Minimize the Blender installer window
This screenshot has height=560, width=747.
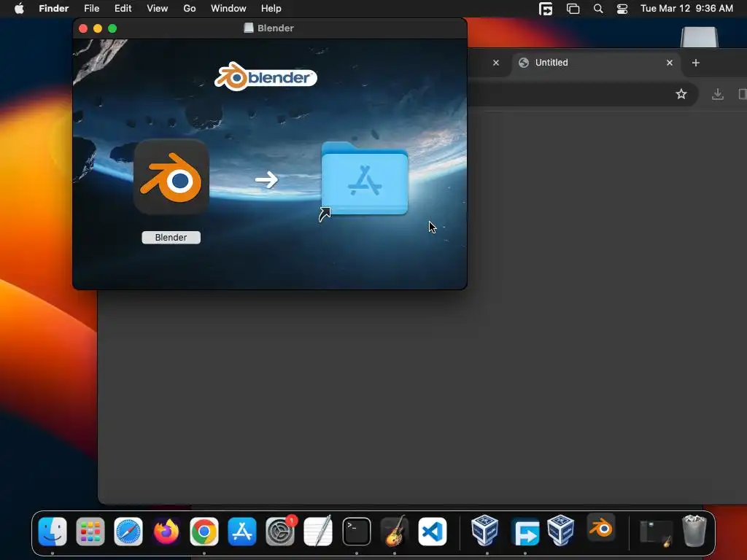click(x=98, y=28)
